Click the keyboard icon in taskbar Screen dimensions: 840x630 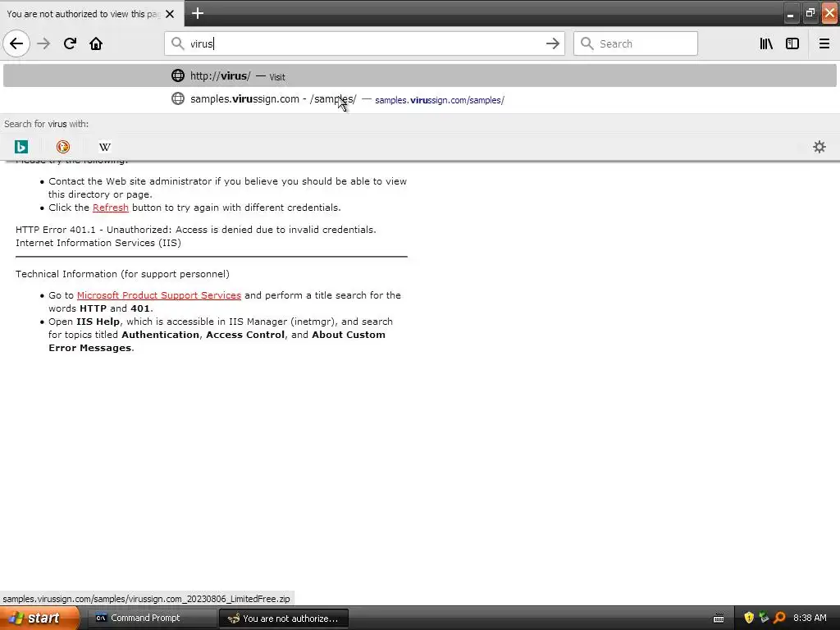719,619
